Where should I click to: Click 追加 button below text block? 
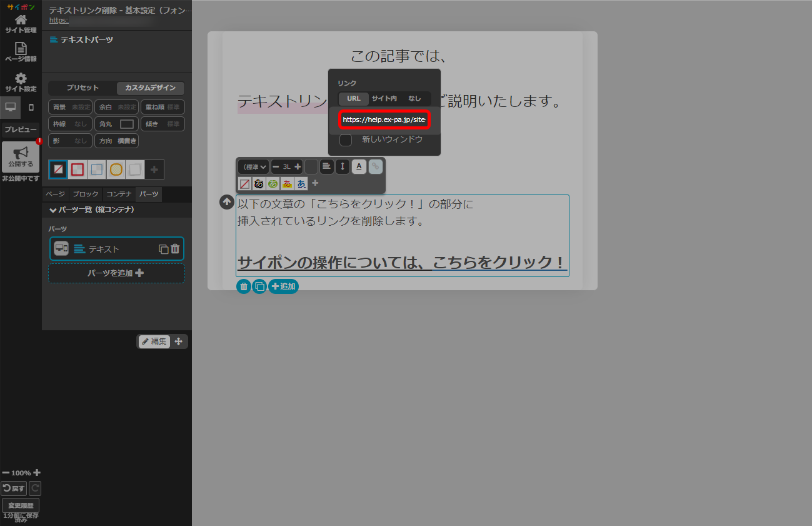(x=284, y=286)
